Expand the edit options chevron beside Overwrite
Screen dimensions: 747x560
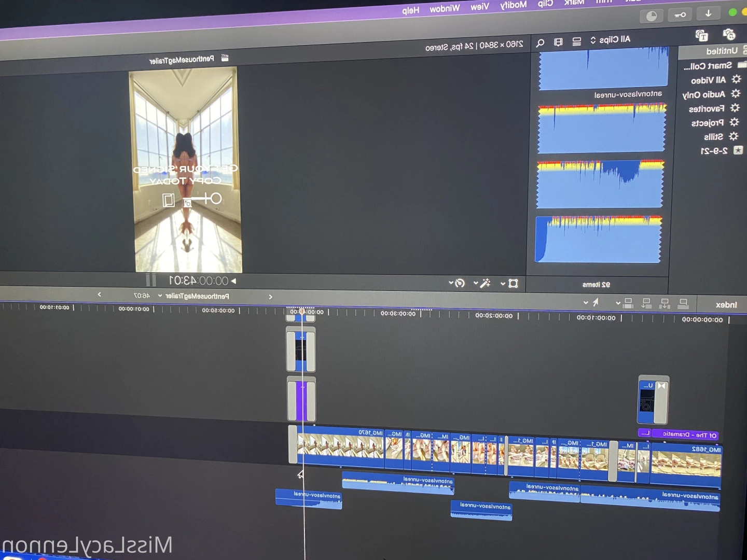coord(618,303)
